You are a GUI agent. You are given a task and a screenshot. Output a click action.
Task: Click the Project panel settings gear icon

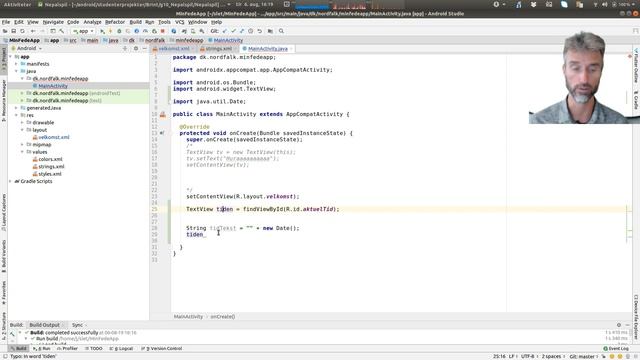(x=136, y=49)
